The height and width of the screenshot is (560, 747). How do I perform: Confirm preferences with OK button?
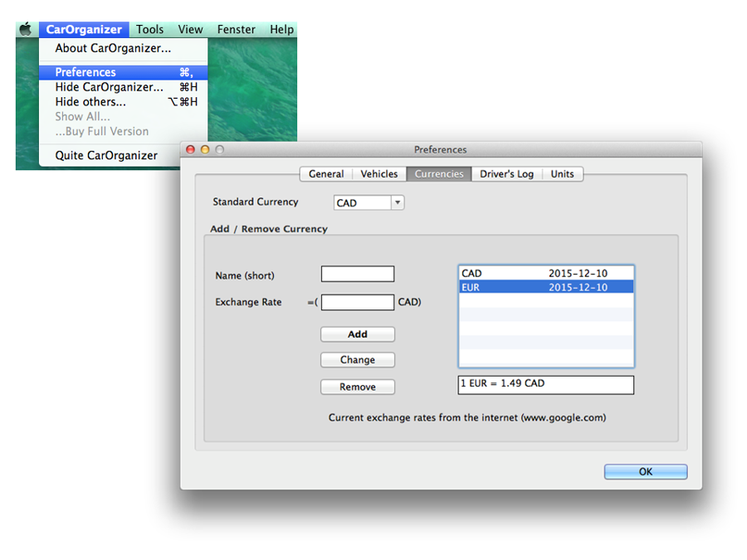pyautogui.click(x=645, y=471)
